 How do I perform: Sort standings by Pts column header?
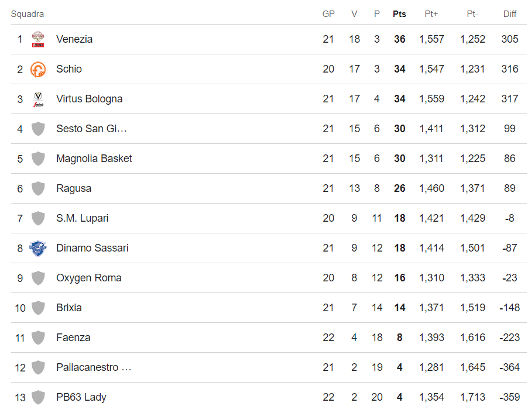click(x=399, y=14)
